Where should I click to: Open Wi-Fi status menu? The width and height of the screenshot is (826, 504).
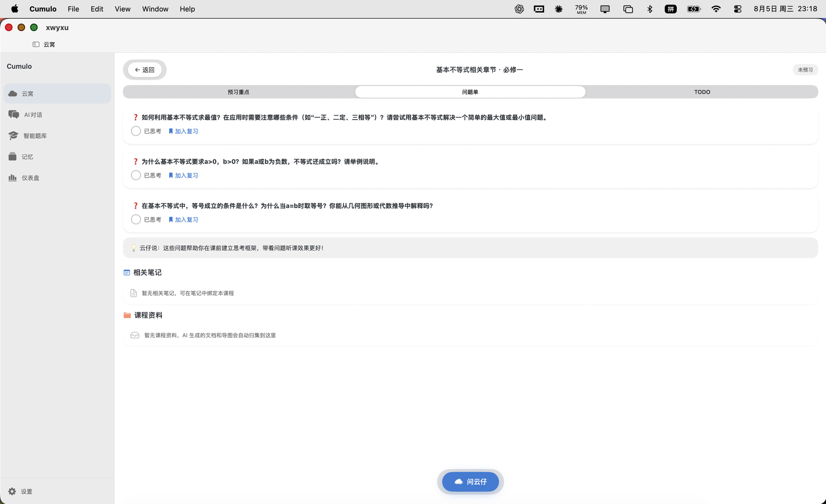(716, 9)
